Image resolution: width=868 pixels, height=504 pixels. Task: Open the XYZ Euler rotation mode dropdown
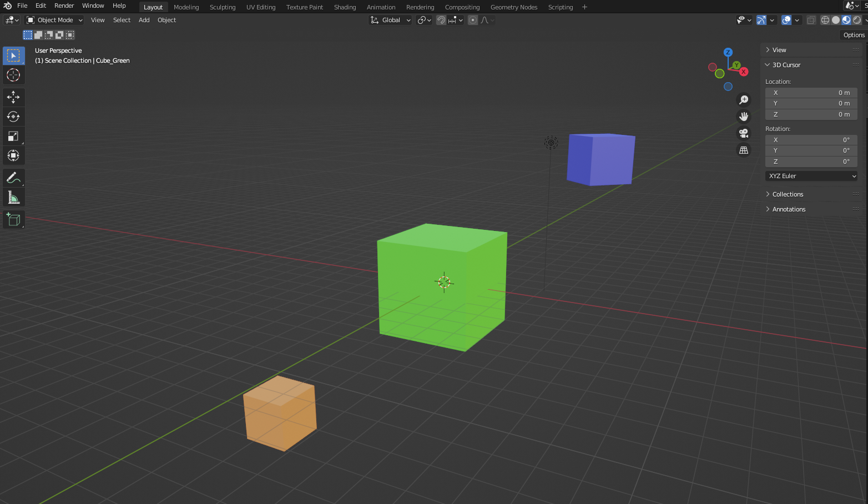[x=811, y=176]
